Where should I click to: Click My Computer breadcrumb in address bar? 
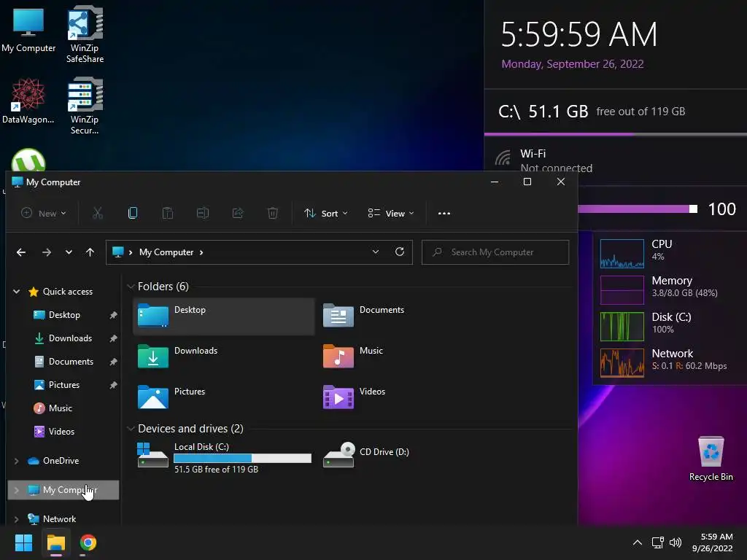[166, 252]
